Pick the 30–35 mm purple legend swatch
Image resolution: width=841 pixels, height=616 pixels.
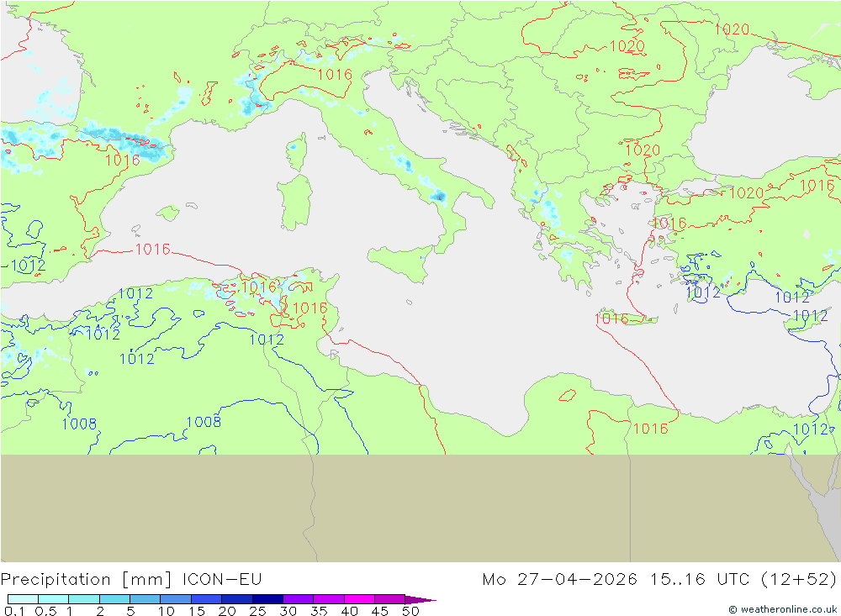pyautogui.click(x=299, y=599)
